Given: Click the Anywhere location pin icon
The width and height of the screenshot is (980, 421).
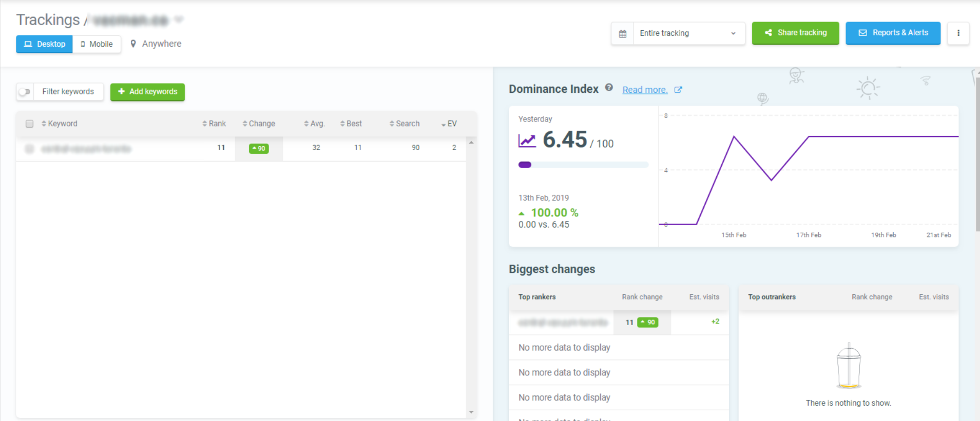Looking at the screenshot, I should pos(133,44).
